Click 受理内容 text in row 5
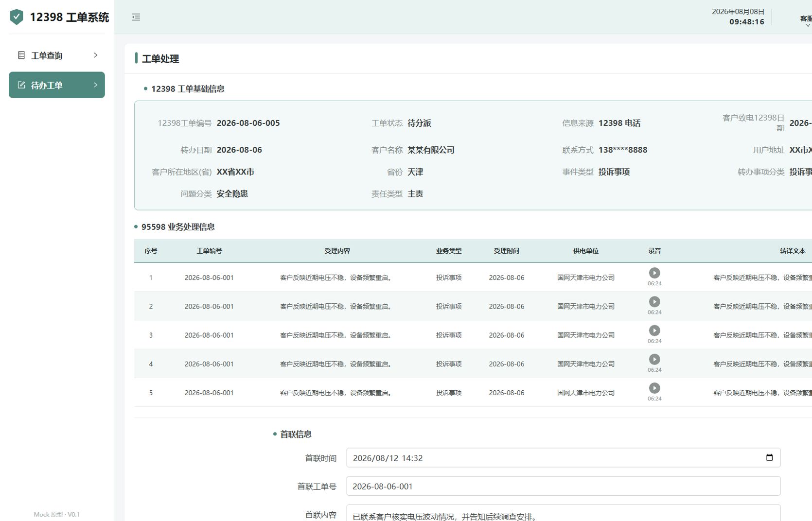Viewport: 812px width, 521px height. click(337, 393)
